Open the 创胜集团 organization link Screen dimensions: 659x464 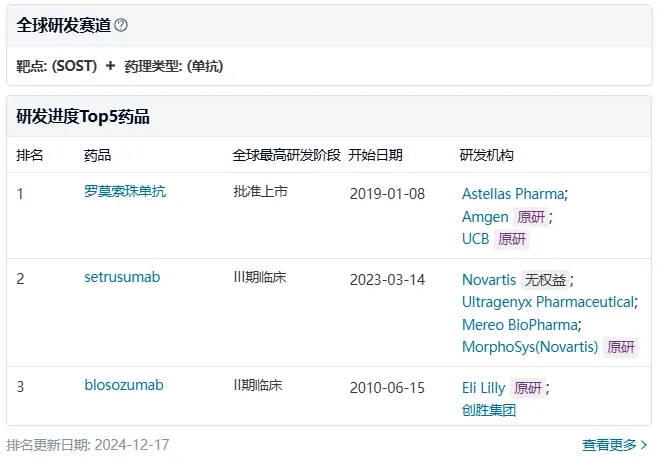click(x=489, y=410)
